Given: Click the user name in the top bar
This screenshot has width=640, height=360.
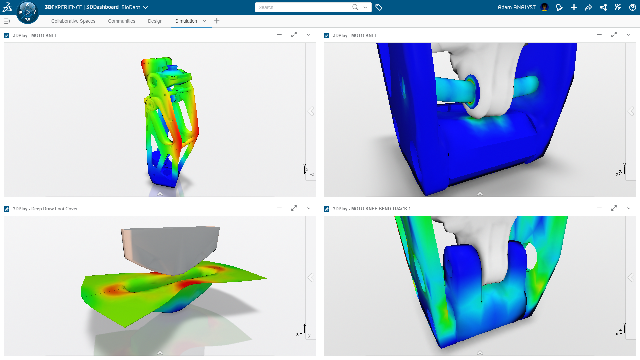Looking at the screenshot, I should [516, 7].
